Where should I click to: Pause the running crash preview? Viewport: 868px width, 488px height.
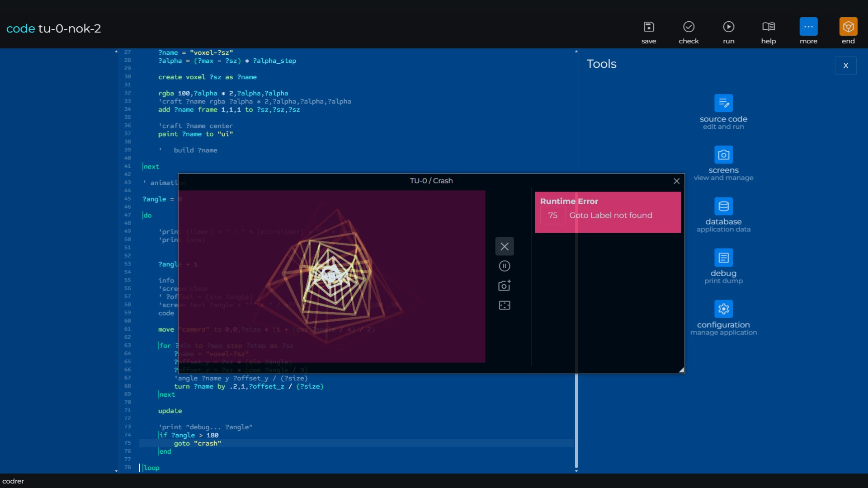point(505,266)
